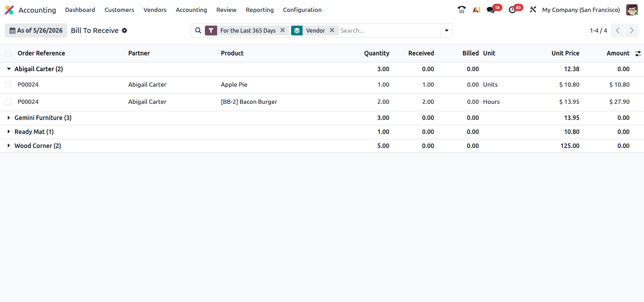Click the $ 27.90 amount cell

coord(619,102)
